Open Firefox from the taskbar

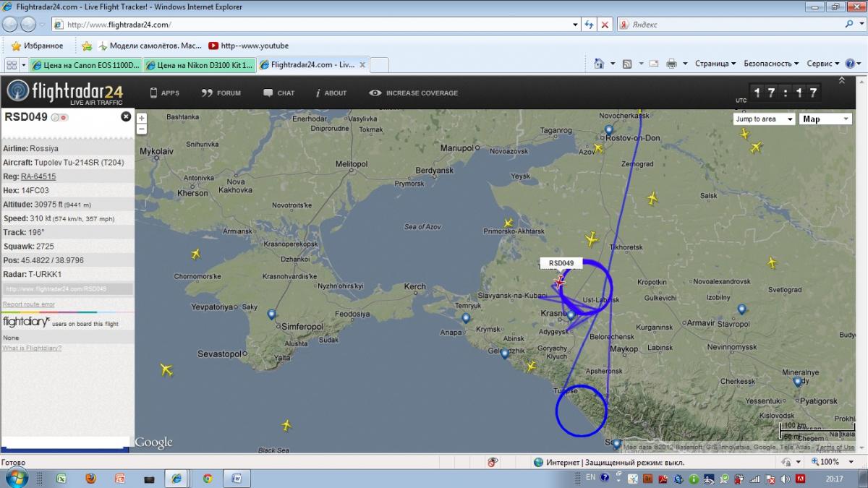tap(90, 479)
